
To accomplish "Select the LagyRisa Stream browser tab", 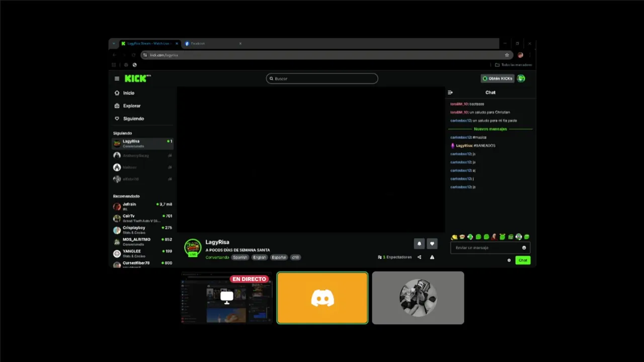I will (150, 44).
